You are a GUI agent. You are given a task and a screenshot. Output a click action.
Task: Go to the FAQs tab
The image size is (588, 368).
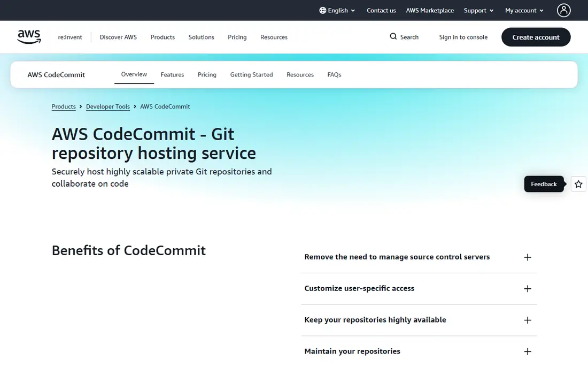click(334, 75)
